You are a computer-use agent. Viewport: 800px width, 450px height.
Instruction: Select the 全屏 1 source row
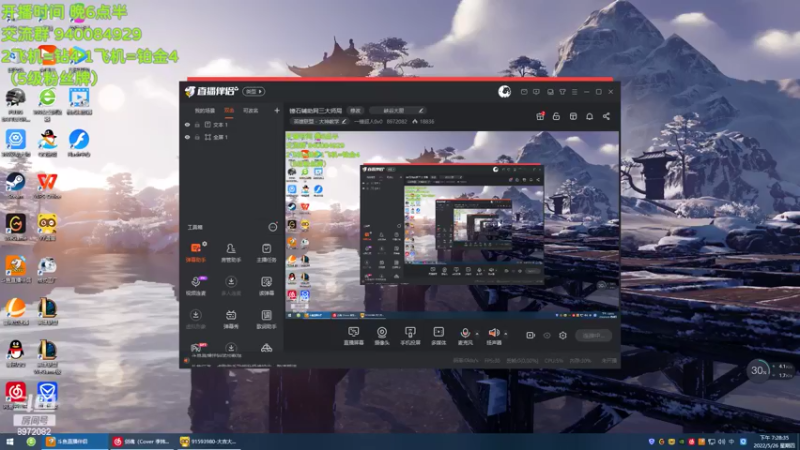(232, 137)
